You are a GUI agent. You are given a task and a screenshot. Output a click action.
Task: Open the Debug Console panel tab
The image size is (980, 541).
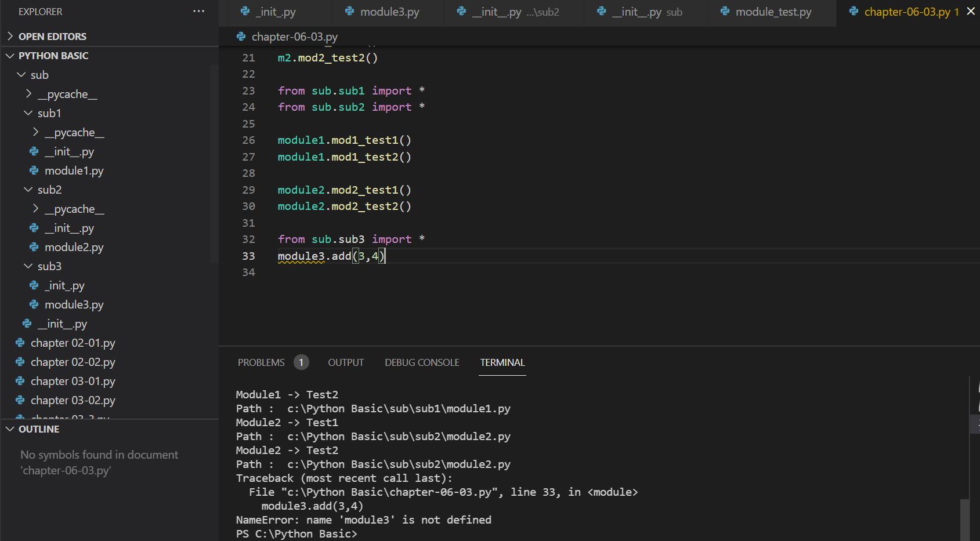(422, 362)
